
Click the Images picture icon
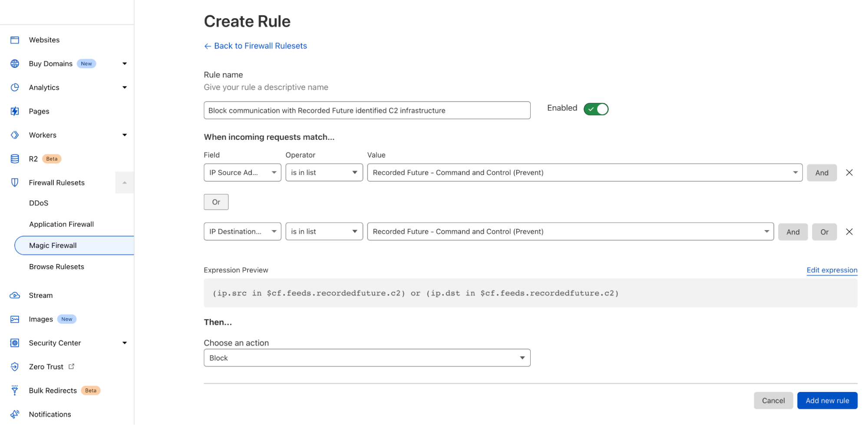15,320
